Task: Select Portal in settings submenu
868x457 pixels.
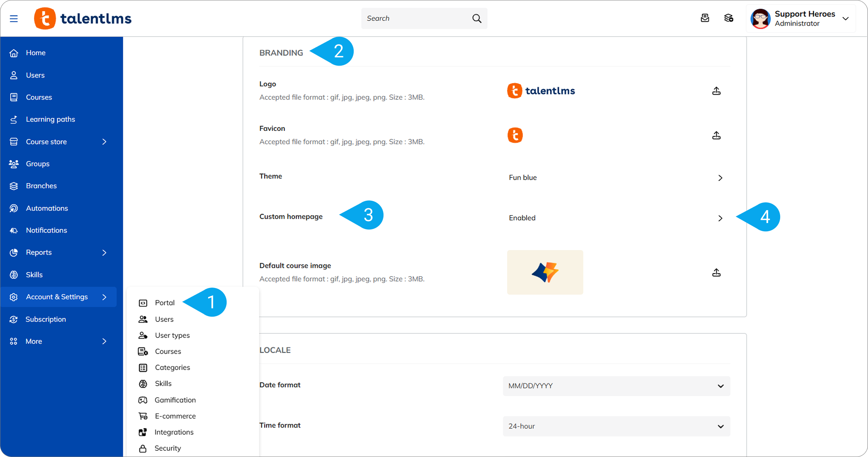Action: [x=164, y=303]
